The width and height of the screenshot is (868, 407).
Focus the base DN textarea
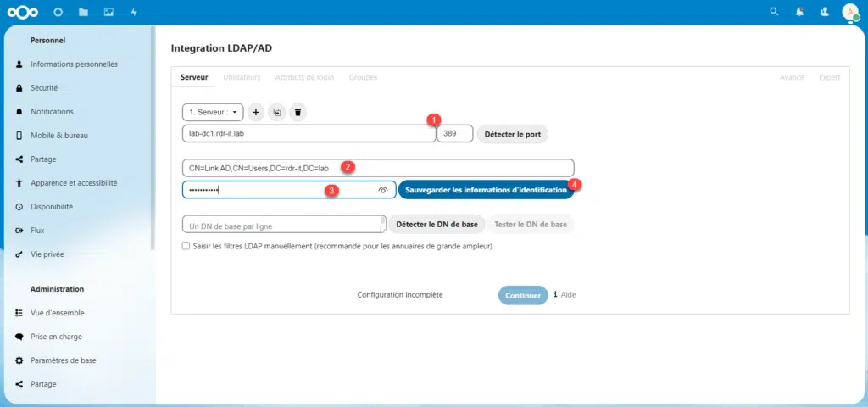tap(284, 224)
